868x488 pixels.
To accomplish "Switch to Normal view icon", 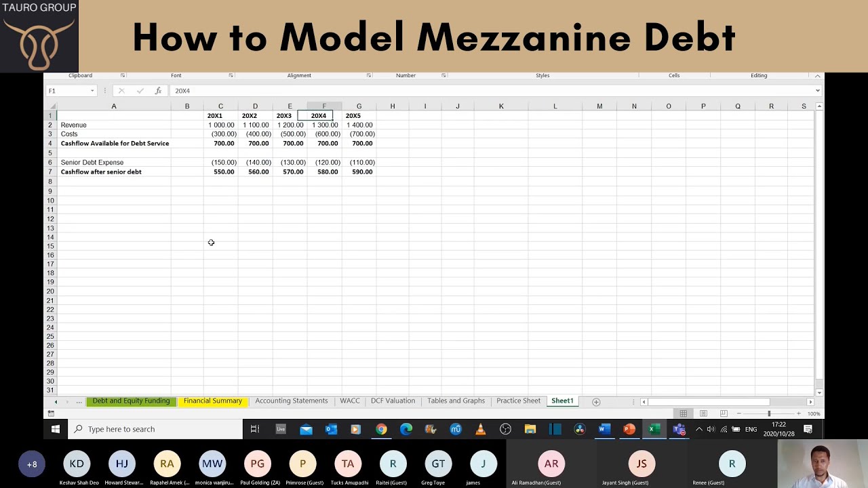I will coord(683,413).
